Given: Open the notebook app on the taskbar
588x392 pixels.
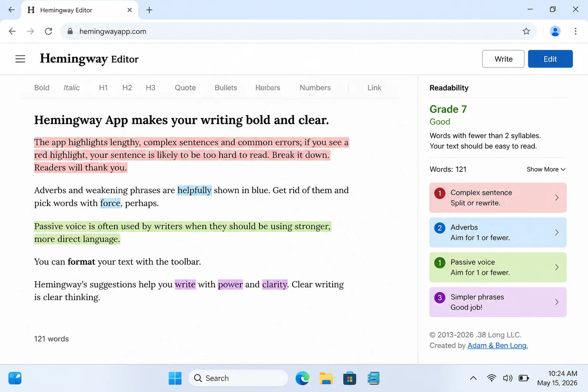Looking at the screenshot, I should (373, 378).
